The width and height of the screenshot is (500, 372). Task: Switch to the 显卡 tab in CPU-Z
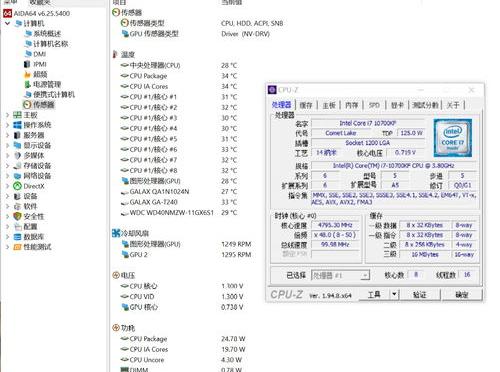click(x=397, y=105)
